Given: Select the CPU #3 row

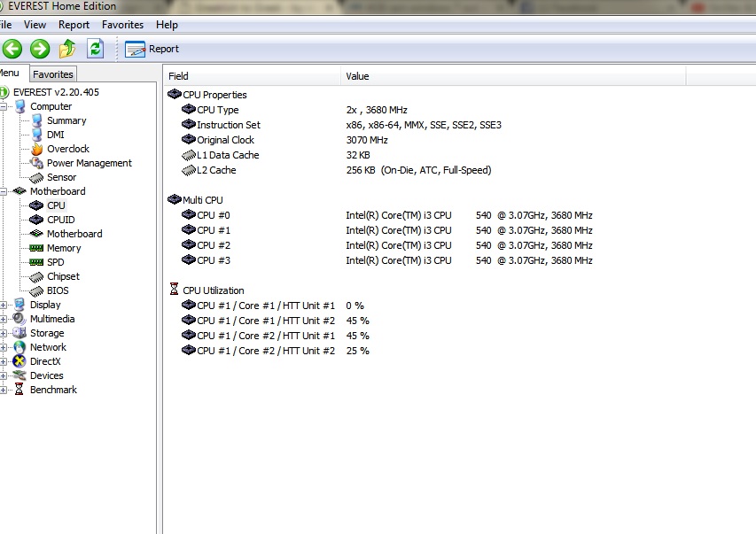Looking at the screenshot, I should (386, 260).
